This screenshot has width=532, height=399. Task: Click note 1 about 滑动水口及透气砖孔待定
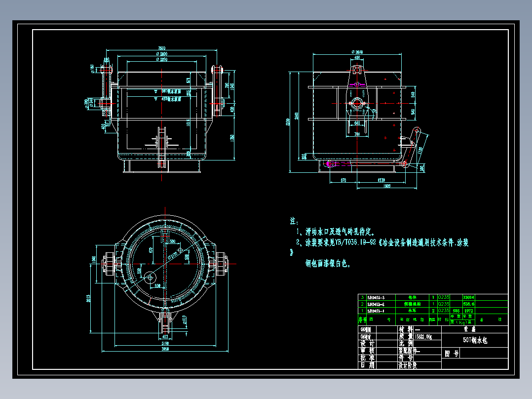tap(335, 232)
